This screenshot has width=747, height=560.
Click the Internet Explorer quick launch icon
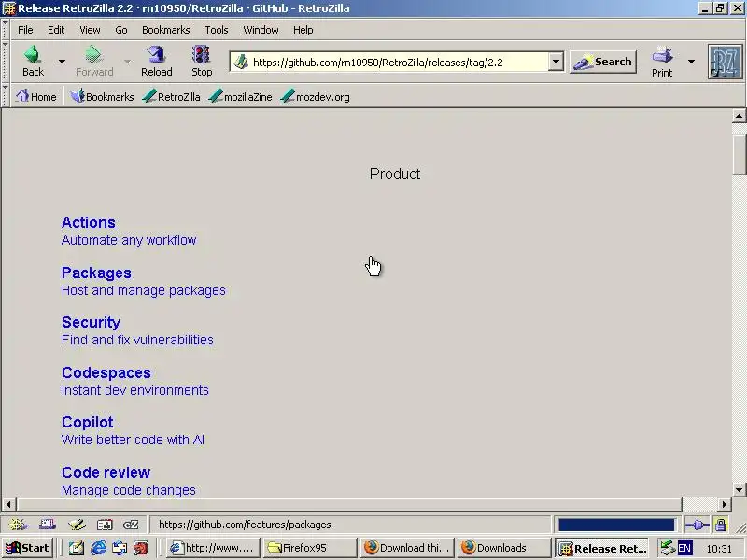tap(98, 548)
